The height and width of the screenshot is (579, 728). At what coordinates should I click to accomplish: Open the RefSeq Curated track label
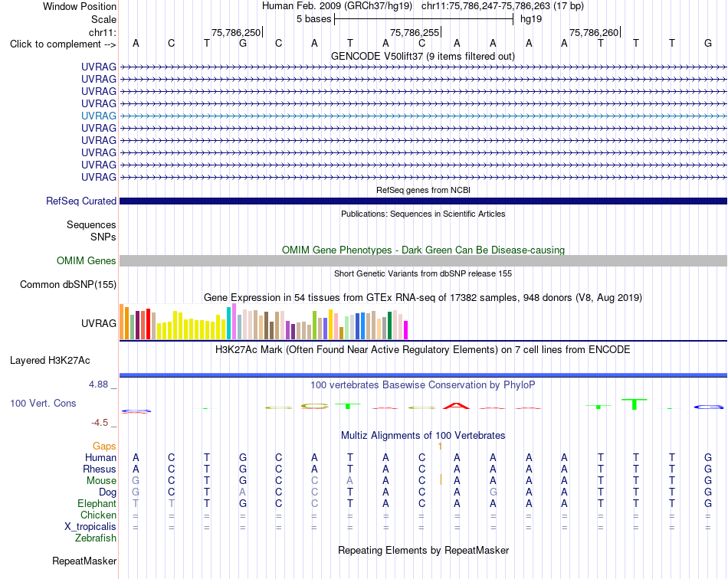point(80,201)
